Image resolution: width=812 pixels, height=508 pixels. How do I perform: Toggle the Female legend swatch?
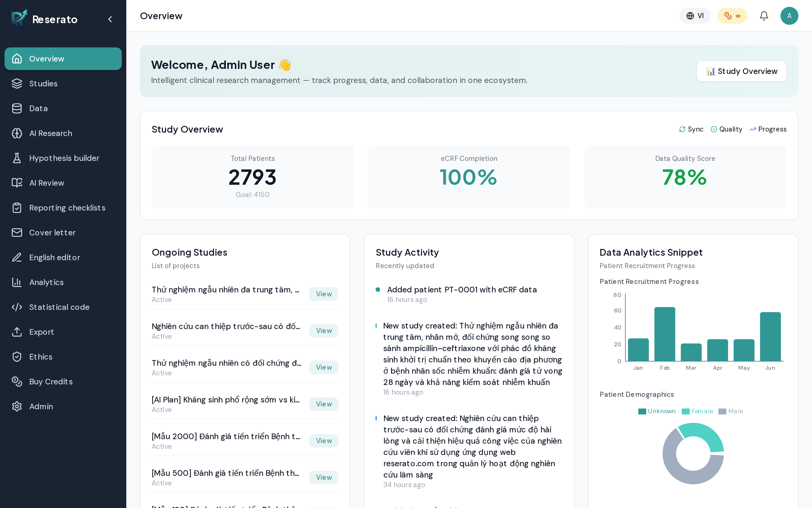[685, 411]
